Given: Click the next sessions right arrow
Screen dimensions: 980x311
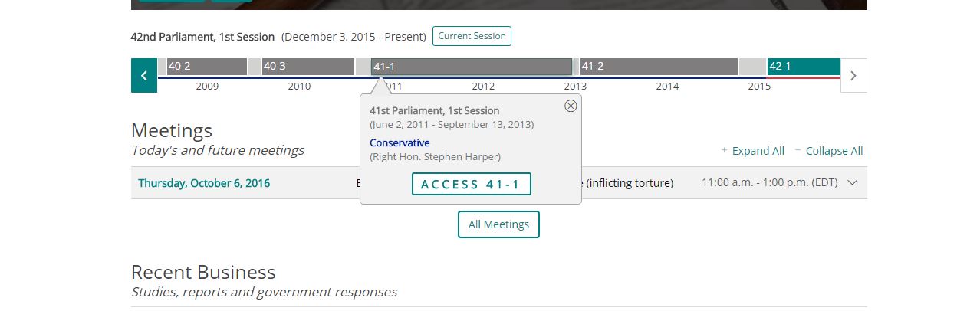Looking at the screenshot, I should [x=853, y=76].
